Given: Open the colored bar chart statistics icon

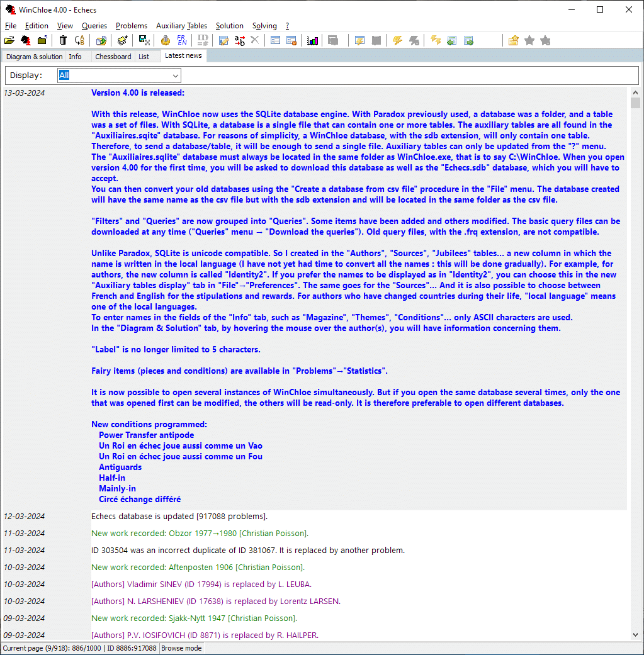Looking at the screenshot, I should pyautogui.click(x=313, y=40).
